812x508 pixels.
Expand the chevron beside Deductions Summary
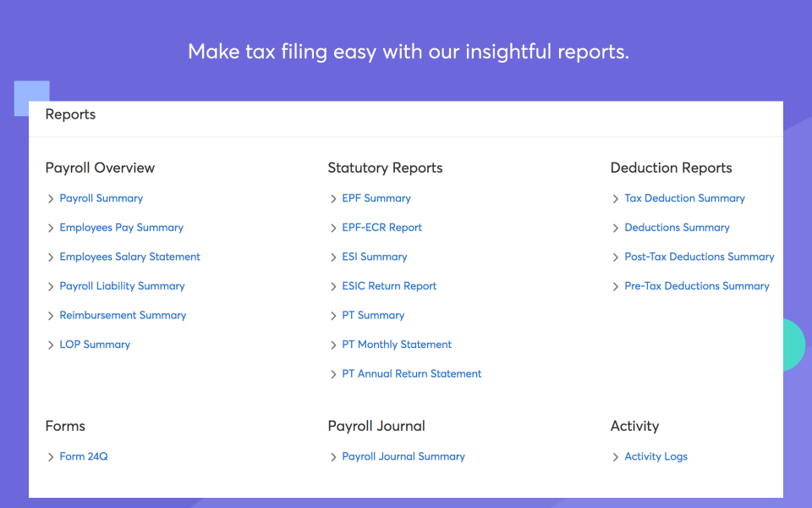tap(615, 227)
